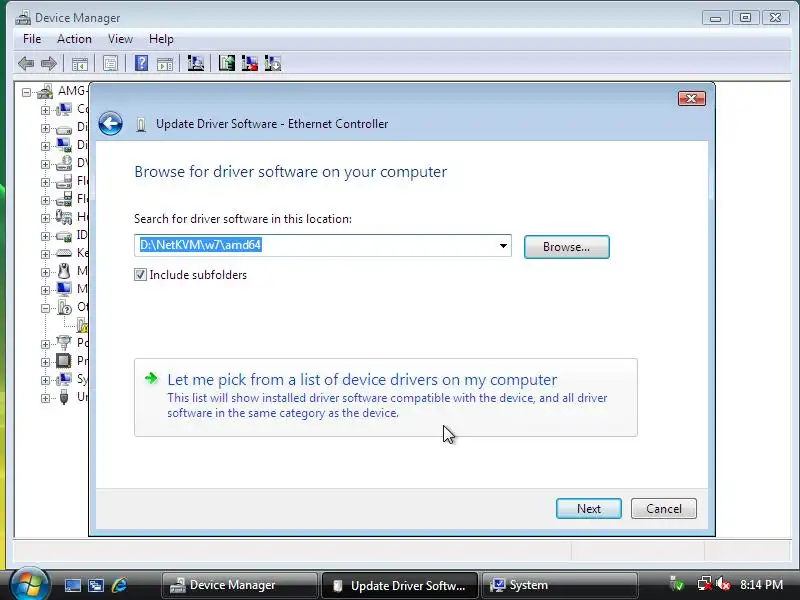This screenshot has width=800, height=600.
Task: Collapse the AMG root computer node
Action: tap(26, 93)
